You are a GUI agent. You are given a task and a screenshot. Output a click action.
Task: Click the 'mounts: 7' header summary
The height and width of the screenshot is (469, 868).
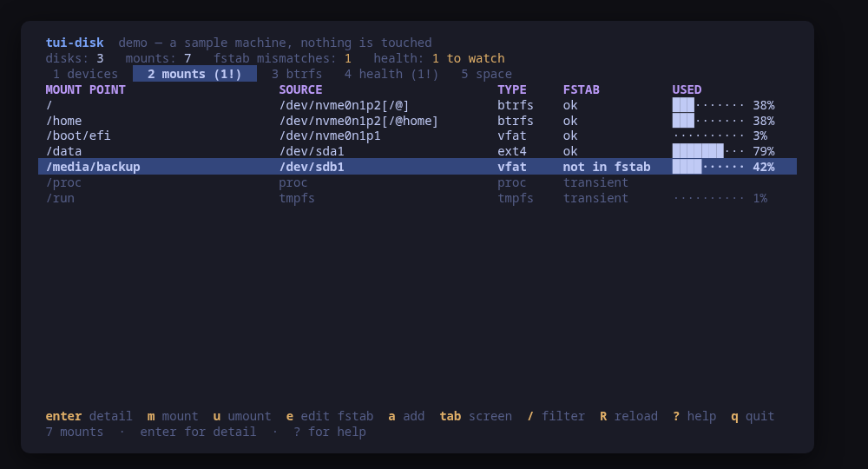pyautogui.click(x=158, y=58)
